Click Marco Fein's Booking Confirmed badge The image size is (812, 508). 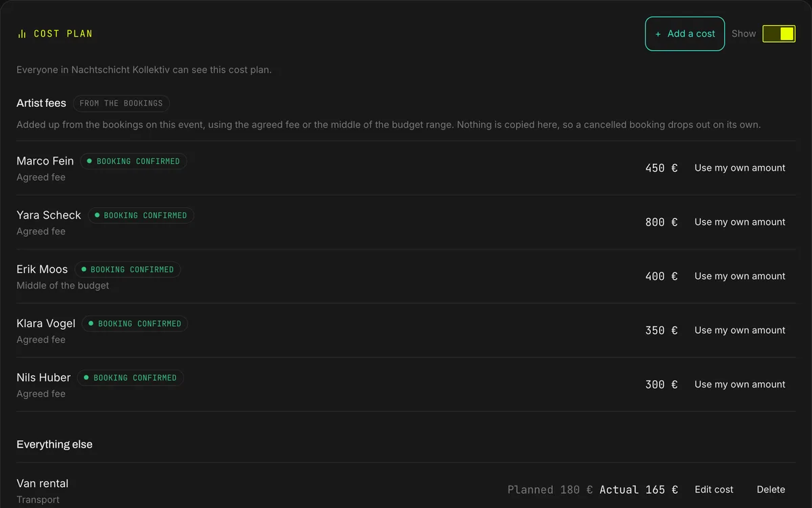click(x=133, y=161)
